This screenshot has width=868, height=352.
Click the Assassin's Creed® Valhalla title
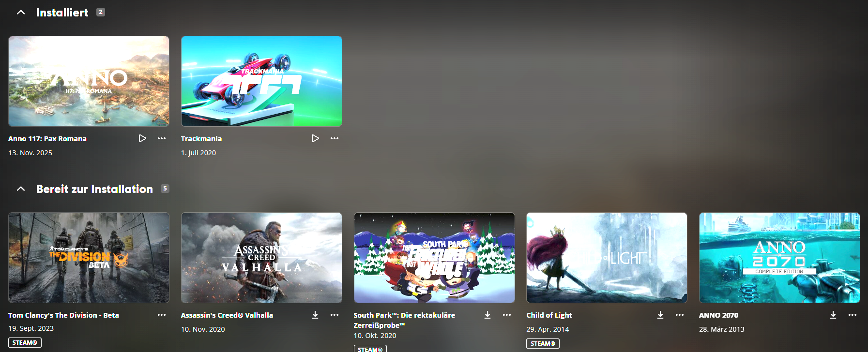(227, 315)
